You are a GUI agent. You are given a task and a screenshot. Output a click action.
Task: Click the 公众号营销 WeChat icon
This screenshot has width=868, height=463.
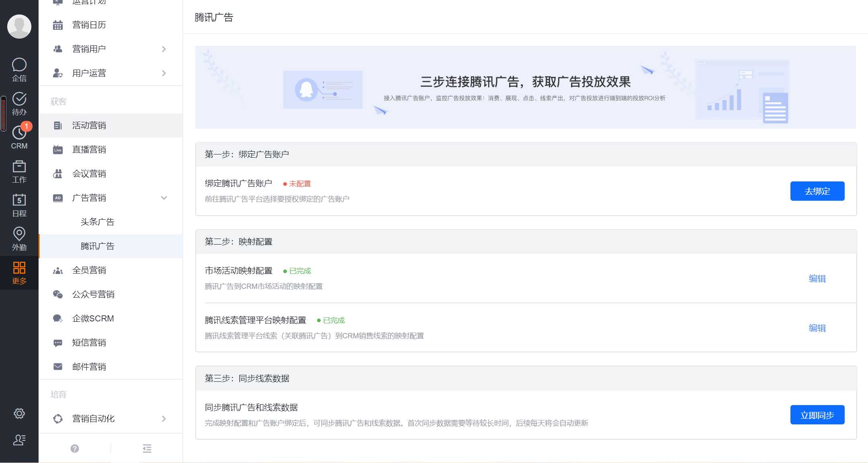(x=58, y=294)
